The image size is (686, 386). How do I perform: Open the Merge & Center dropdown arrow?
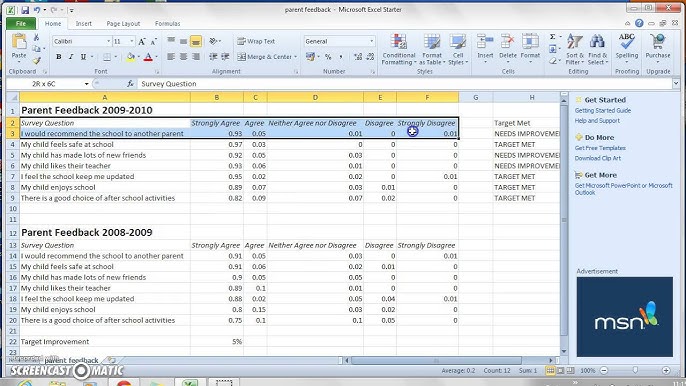(296, 57)
